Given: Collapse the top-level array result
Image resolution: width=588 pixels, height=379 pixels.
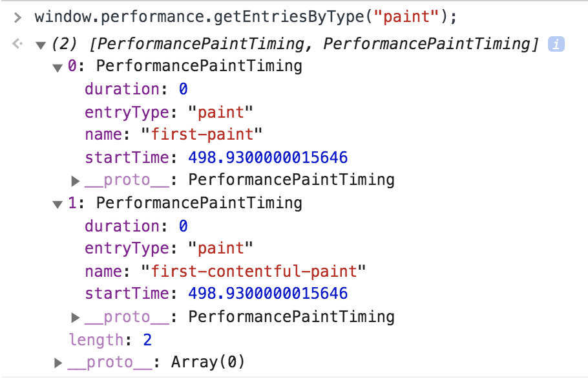Looking at the screenshot, I should [41, 46].
